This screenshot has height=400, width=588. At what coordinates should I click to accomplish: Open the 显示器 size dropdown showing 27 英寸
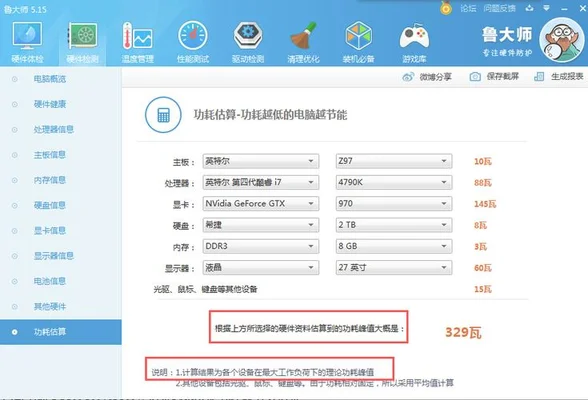(394, 268)
